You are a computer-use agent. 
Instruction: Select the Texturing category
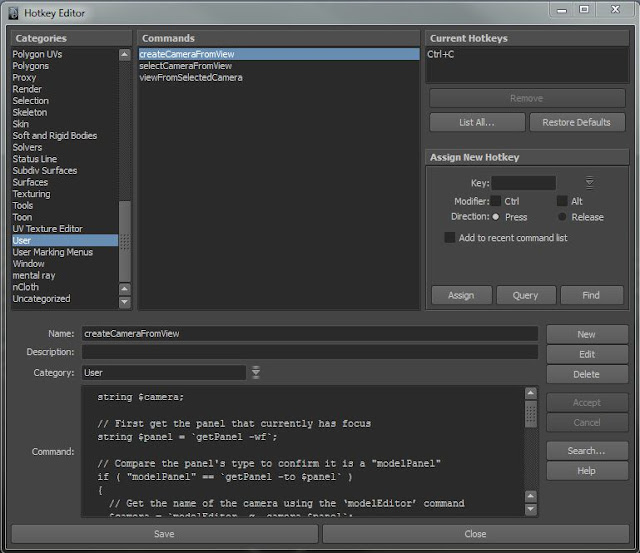coord(64,193)
